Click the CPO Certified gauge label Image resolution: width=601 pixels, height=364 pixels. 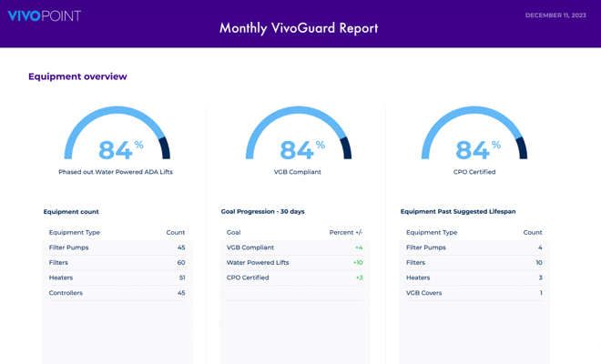[x=474, y=172]
